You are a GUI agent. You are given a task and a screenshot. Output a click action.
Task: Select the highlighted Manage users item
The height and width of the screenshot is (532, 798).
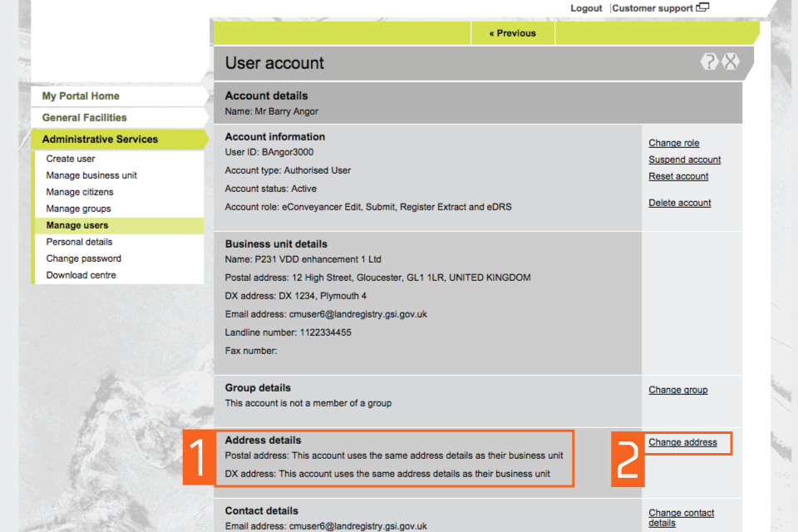tap(77, 225)
